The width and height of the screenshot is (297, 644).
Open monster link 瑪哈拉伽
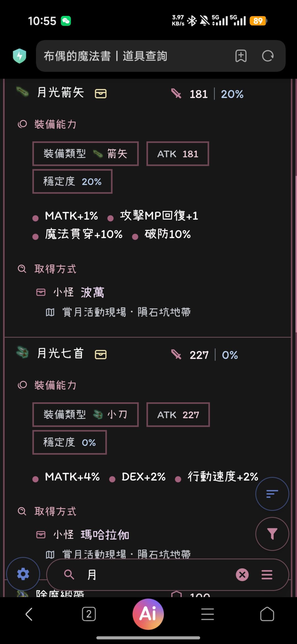click(x=105, y=535)
